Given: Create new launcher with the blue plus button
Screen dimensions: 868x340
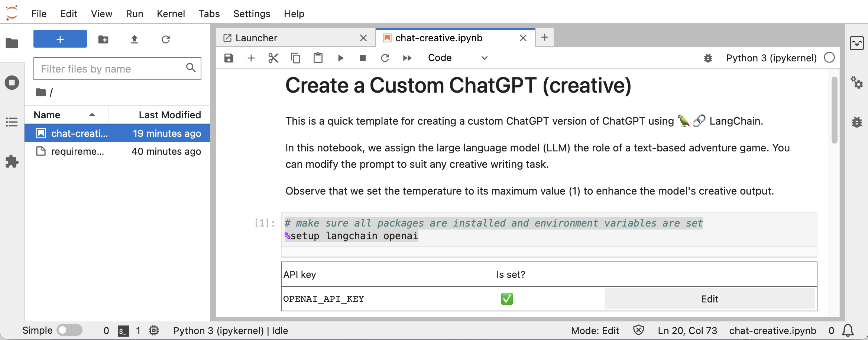Looking at the screenshot, I should click(59, 39).
